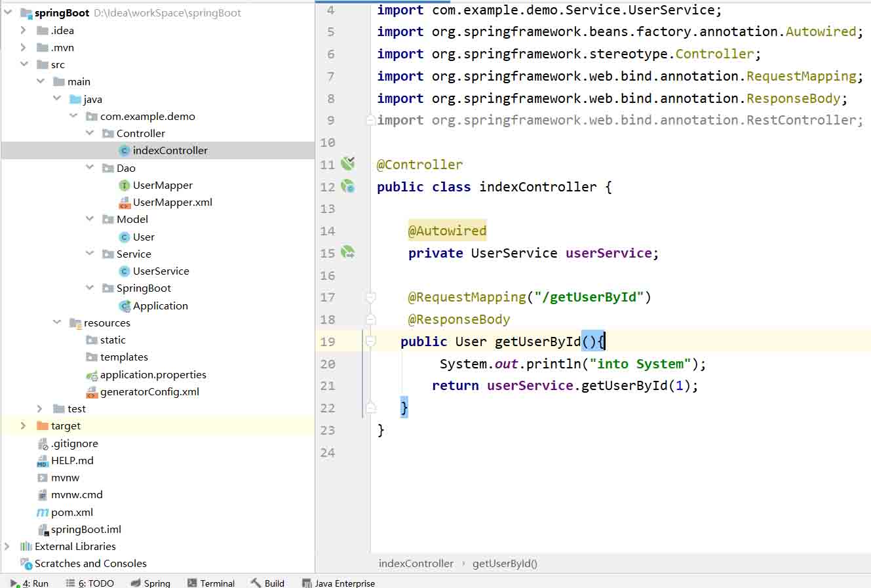Open the Java Enterprise tool window

click(x=338, y=583)
